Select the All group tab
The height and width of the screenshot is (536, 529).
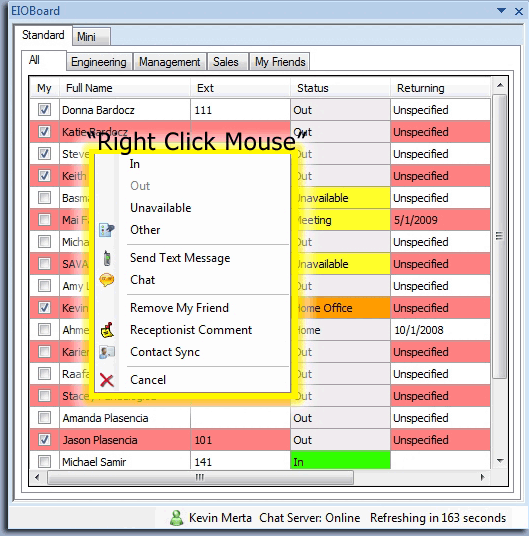[43, 60]
